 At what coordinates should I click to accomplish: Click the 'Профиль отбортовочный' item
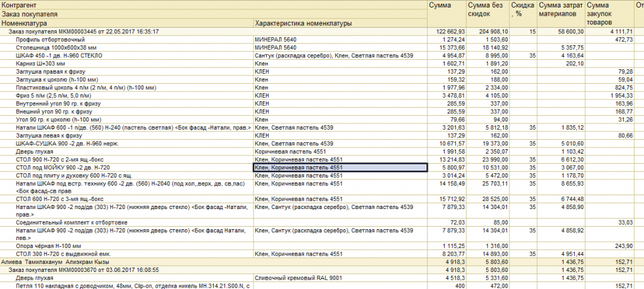50,40
